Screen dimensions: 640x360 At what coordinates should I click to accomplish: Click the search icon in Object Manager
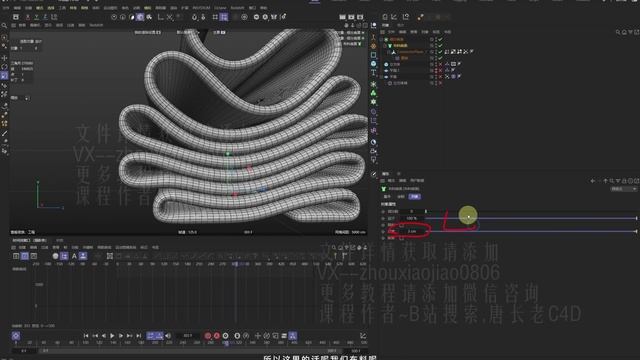point(618,32)
